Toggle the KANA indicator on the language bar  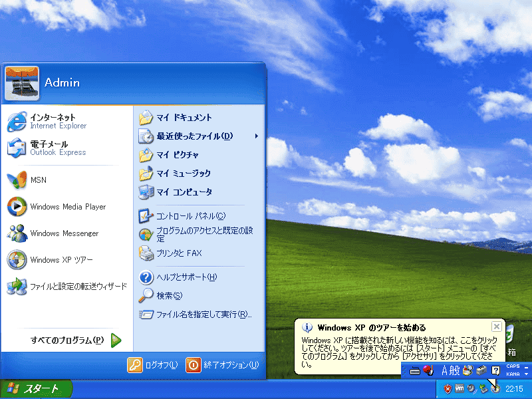513,374
